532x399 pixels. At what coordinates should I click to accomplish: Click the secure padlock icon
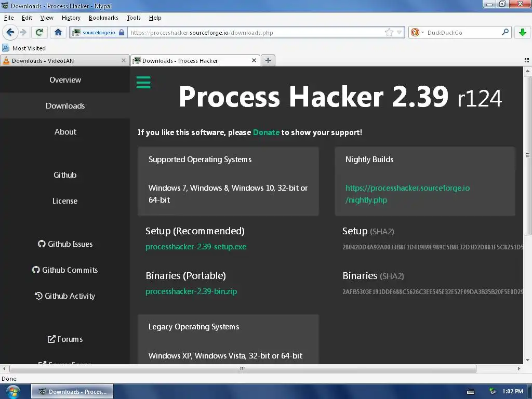click(x=122, y=33)
